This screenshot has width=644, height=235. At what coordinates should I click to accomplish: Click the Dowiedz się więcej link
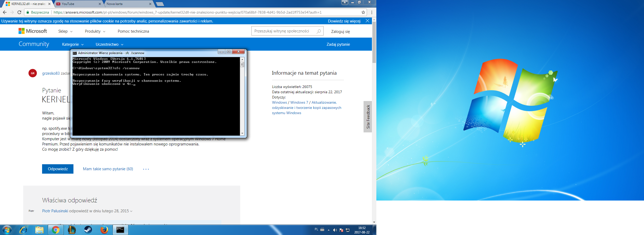click(344, 21)
